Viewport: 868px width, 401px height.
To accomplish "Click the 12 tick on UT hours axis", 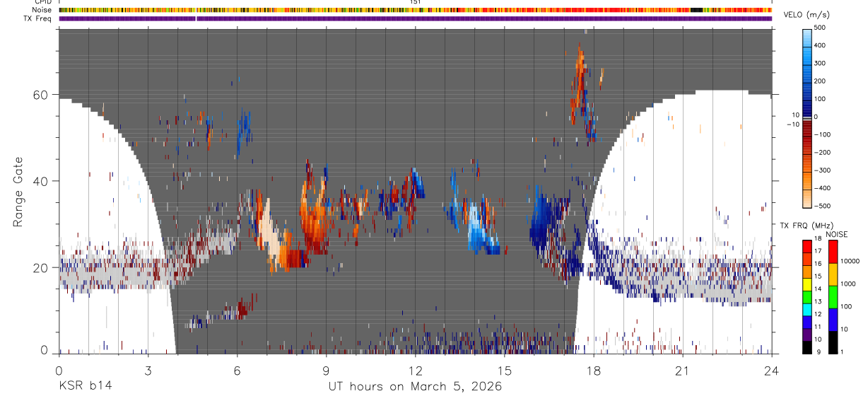I will [x=415, y=370].
